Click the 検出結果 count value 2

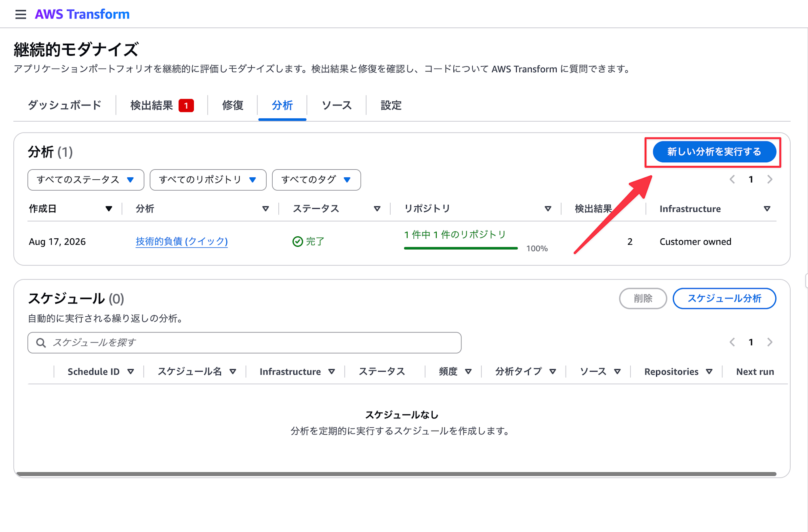point(629,242)
